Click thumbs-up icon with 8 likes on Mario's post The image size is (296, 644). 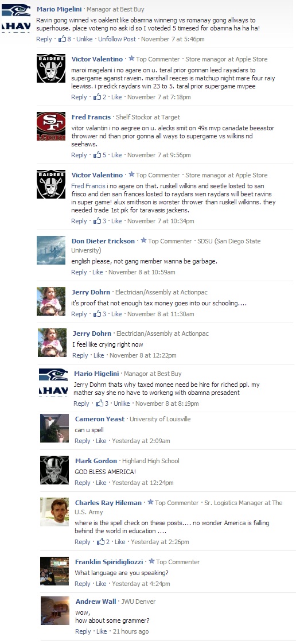[x=63, y=39]
